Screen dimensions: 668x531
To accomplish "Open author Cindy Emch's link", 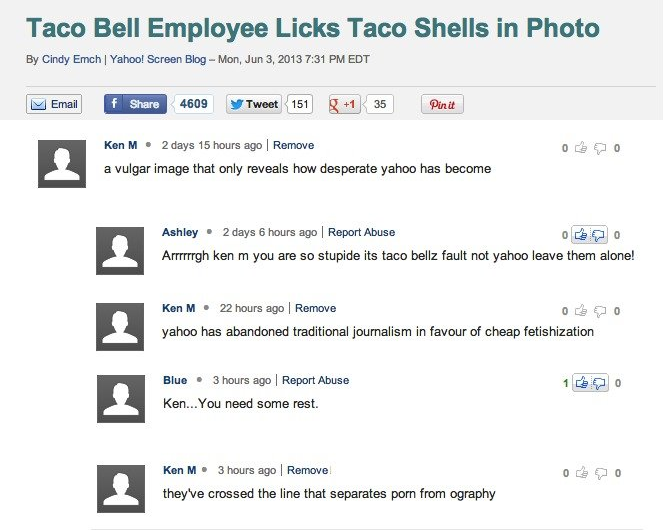I will tap(71, 59).
